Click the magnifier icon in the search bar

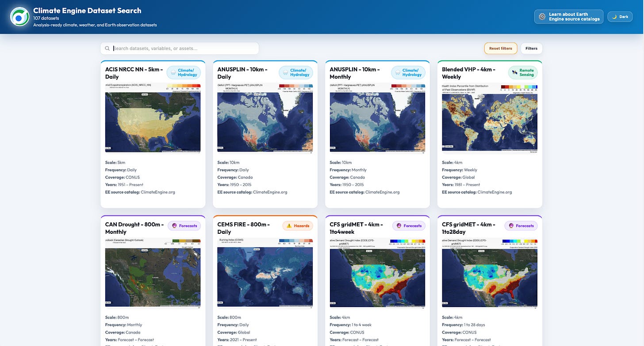[x=107, y=49]
